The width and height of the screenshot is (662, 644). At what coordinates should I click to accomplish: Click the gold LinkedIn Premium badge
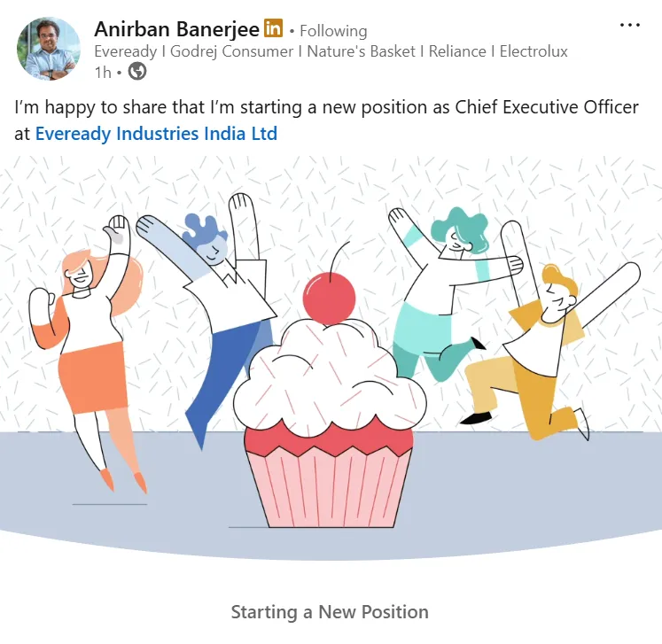[273, 28]
